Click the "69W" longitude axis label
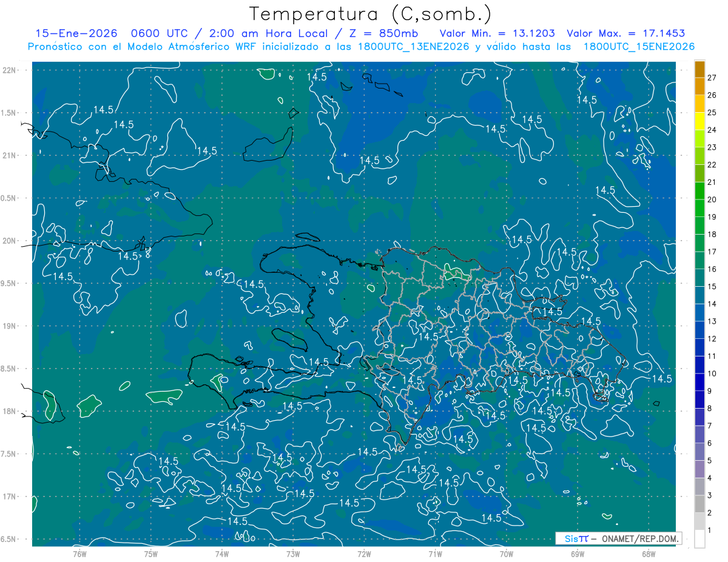 point(578,554)
